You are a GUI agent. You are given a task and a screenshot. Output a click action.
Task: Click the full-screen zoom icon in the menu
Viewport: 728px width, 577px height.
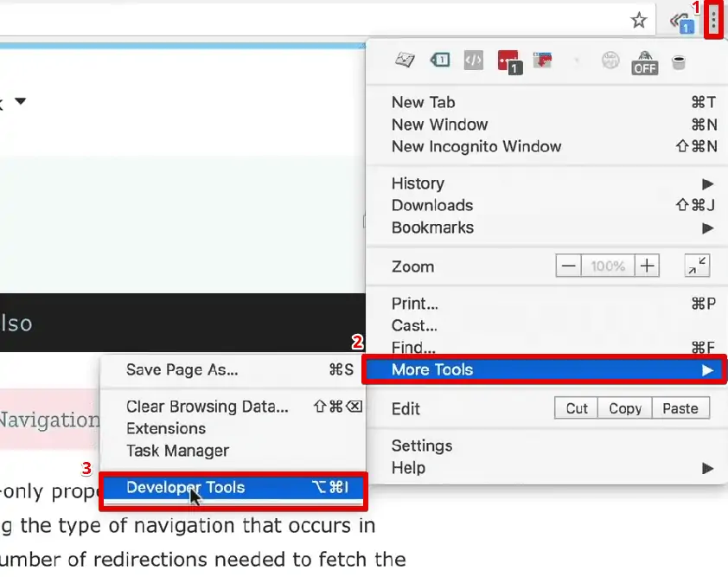tap(698, 266)
